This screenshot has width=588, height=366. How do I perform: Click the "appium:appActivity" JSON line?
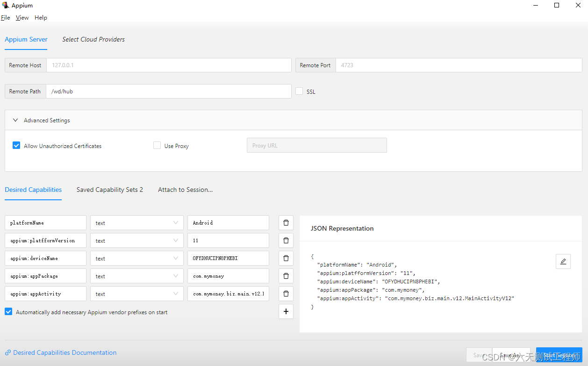(416, 298)
